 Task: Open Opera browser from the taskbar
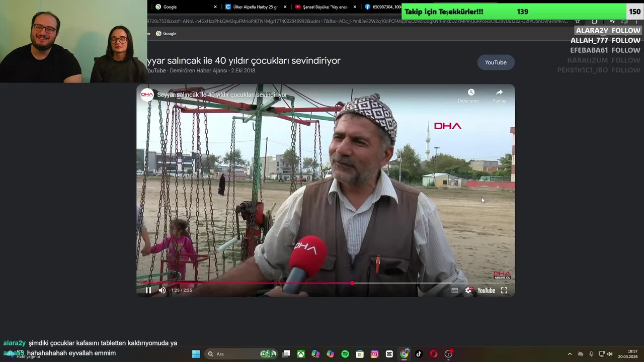pyautogui.click(x=434, y=354)
